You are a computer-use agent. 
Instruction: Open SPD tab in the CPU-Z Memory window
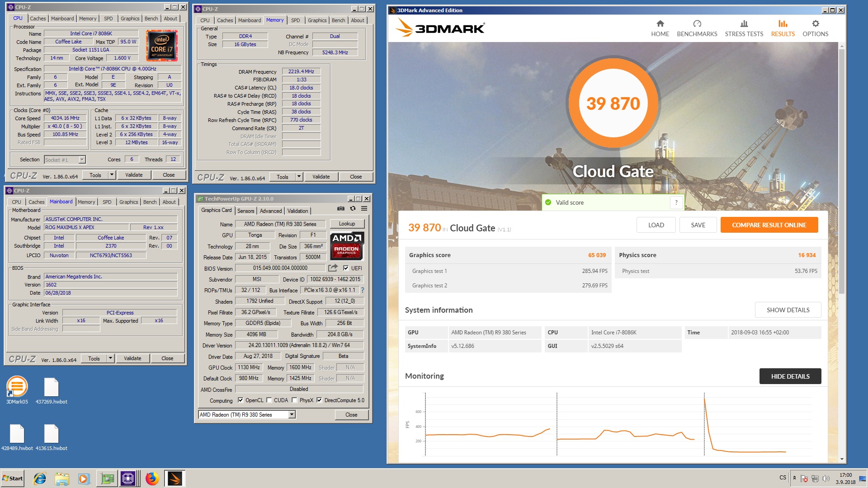coord(295,20)
